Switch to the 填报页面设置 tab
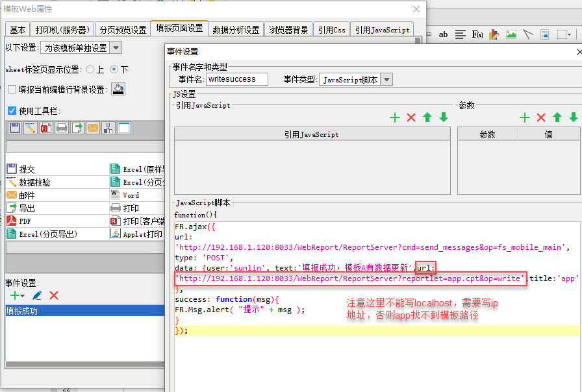582x392 pixels. (179, 28)
